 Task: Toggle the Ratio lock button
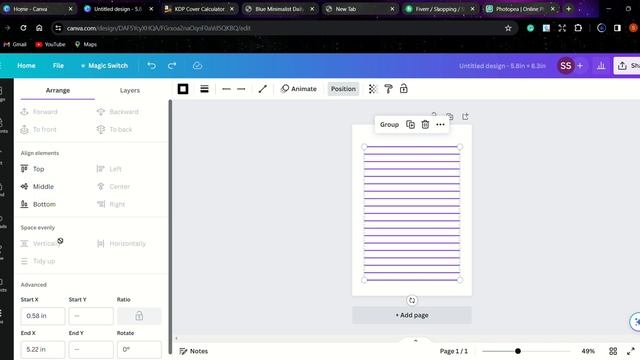[139, 316]
